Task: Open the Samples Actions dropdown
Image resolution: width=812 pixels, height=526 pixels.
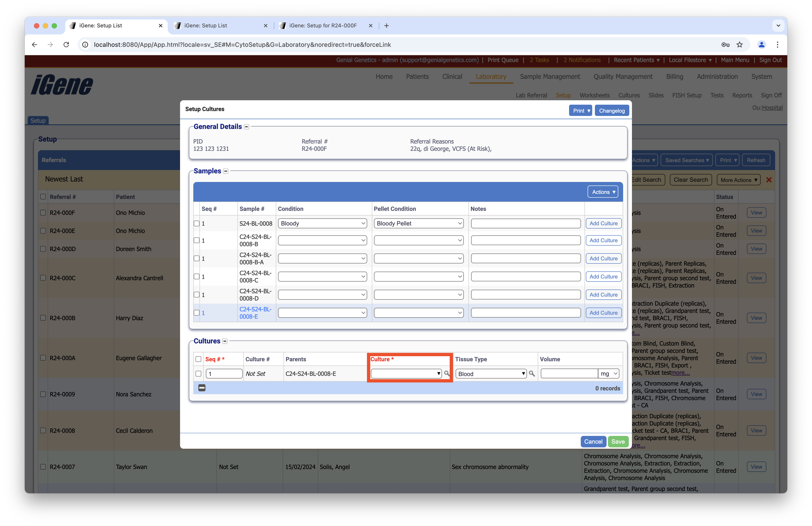Action: pos(603,192)
